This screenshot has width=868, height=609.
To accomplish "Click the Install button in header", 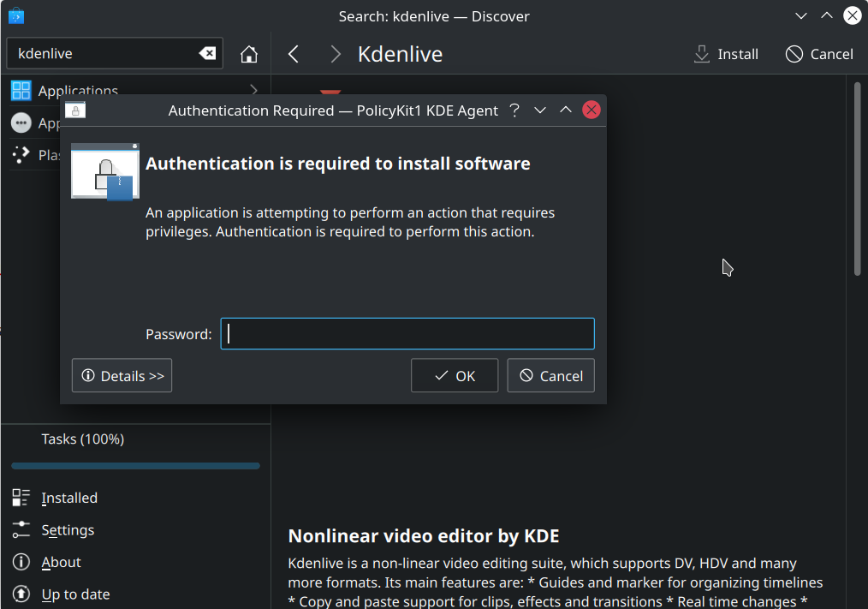I will tap(726, 54).
